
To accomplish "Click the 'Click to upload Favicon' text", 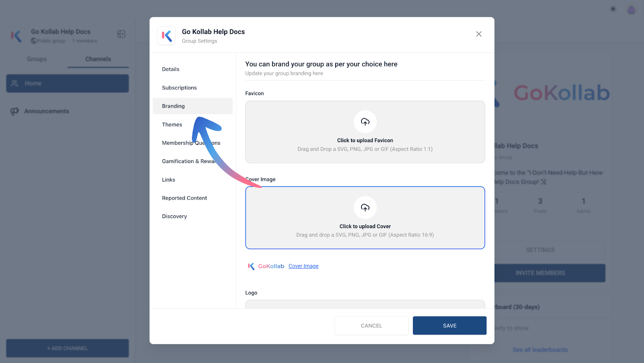I will 365,140.
